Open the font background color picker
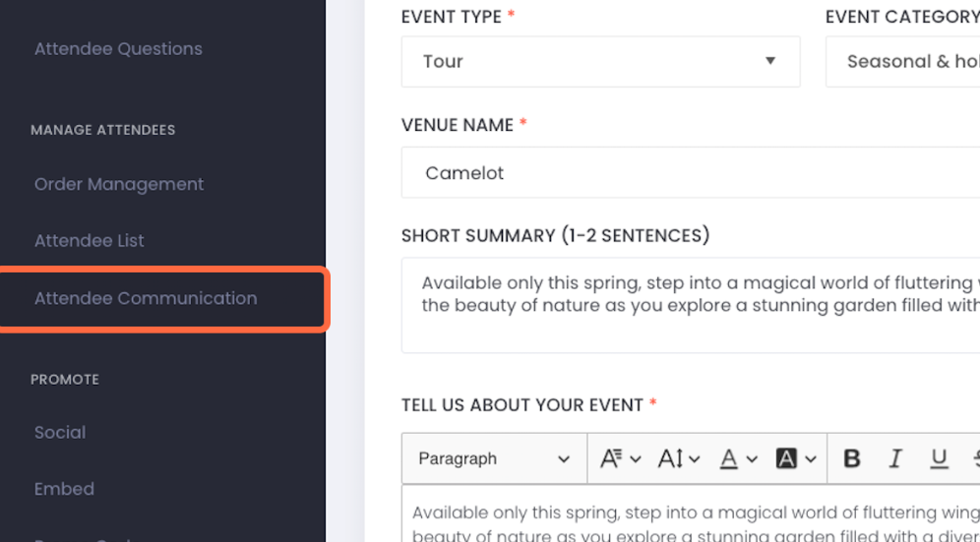Image resolution: width=980 pixels, height=542 pixels. pyautogui.click(x=796, y=458)
